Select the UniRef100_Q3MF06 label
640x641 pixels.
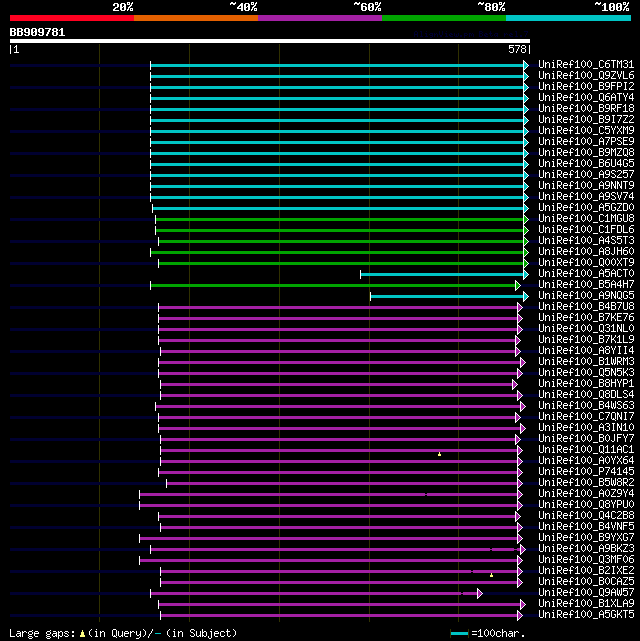[586, 560]
